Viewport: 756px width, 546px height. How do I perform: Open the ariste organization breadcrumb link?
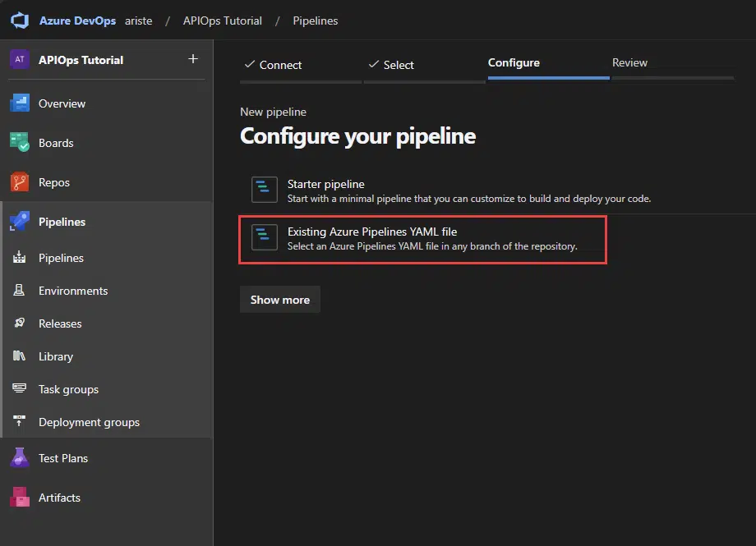(138, 21)
